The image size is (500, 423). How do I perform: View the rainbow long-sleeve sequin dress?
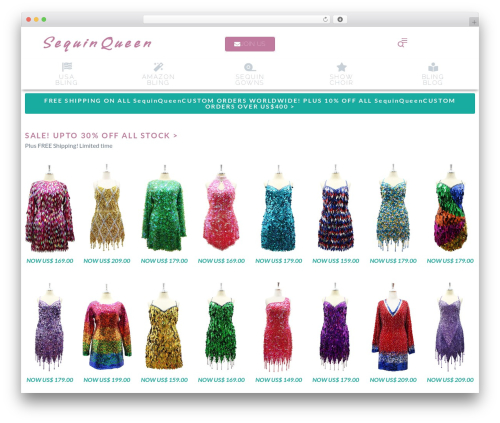pos(107,327)
